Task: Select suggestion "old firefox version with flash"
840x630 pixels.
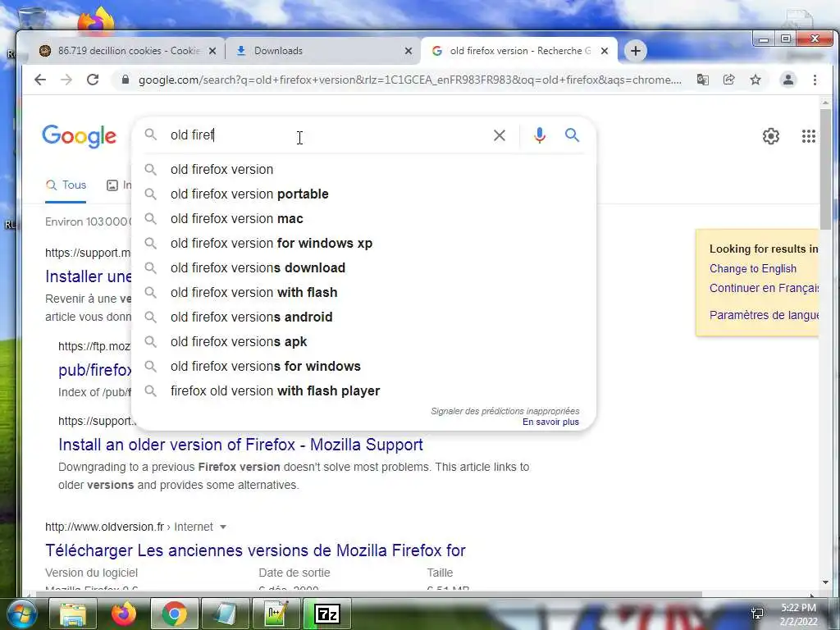Action: (x=363, y=293)
